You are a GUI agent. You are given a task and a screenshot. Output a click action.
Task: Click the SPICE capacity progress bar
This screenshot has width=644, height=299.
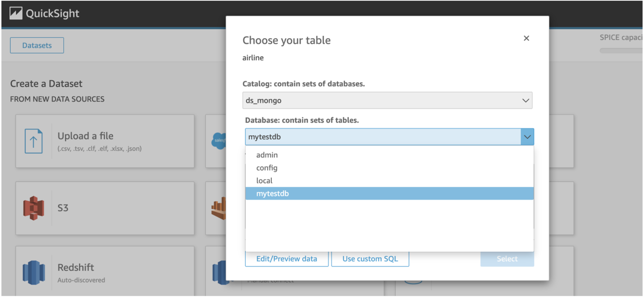tap(621, 50)
